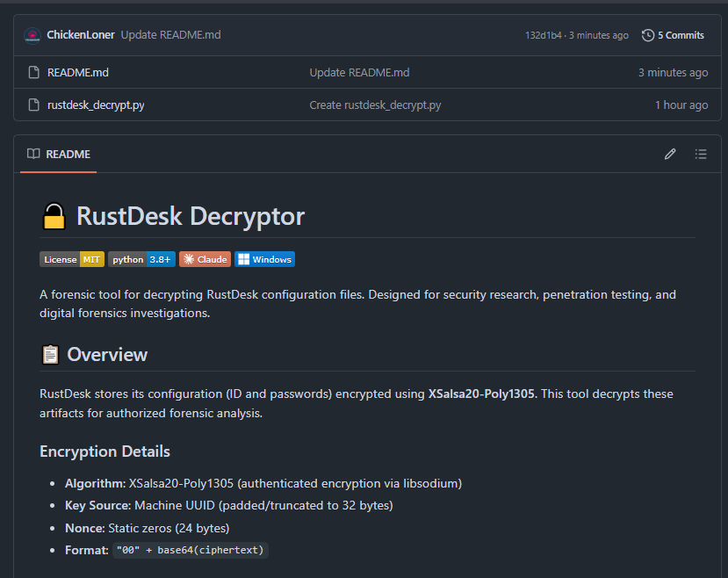Screen dimensions: 728x578
Task: Open README.md row's commit message link
Action: coord(359,72)
